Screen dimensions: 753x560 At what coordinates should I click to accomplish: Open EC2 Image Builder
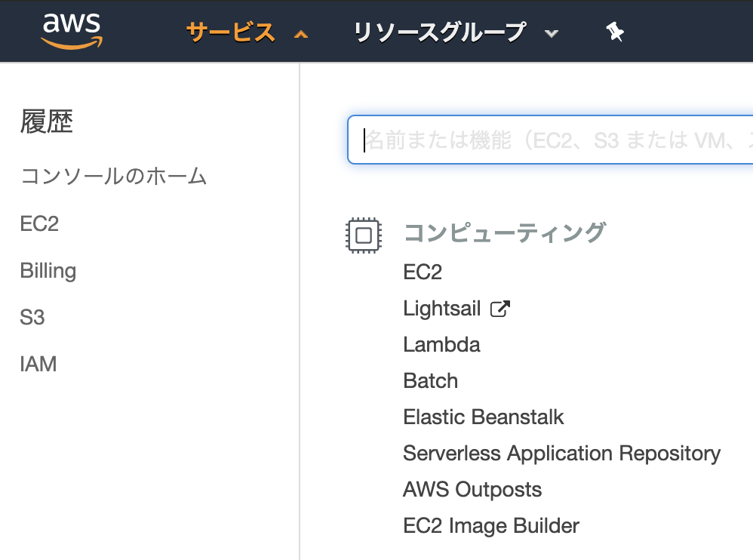click(490, 525)
